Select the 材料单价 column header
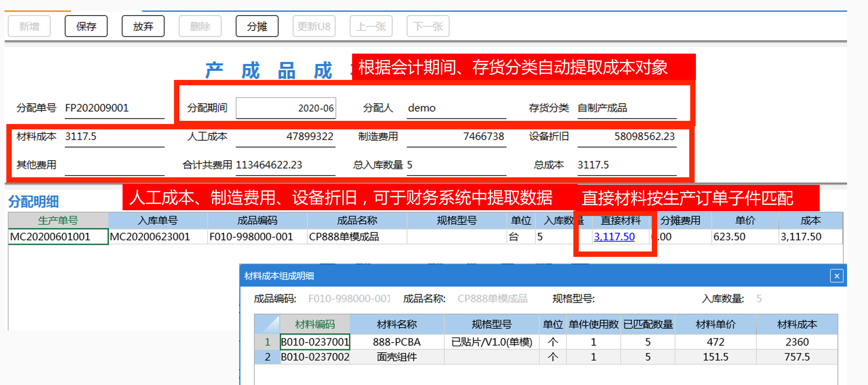This screenshot has height=385, width=868. pos(716,324)
